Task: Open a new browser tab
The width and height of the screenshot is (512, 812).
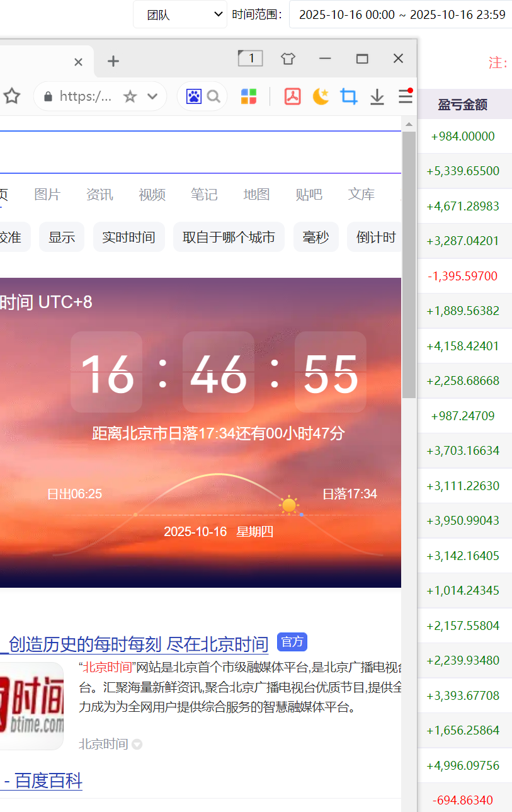Action: click(x=113, y=61)
